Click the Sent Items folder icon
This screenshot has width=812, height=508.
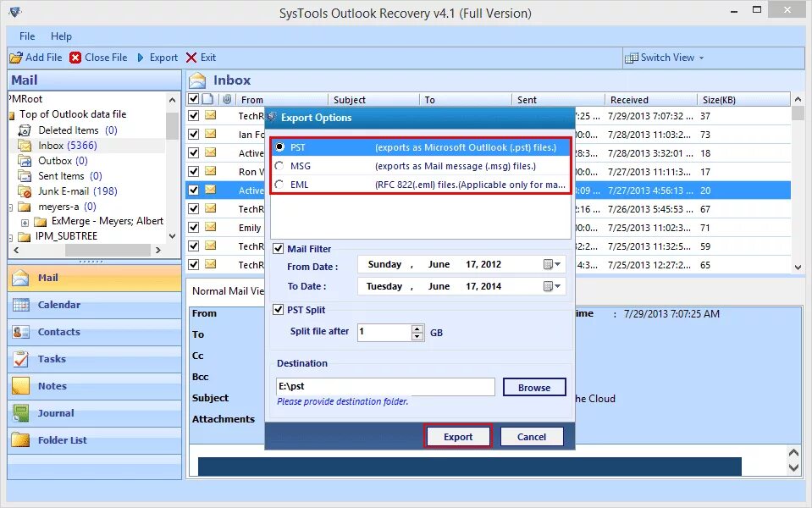coord(25,176)
